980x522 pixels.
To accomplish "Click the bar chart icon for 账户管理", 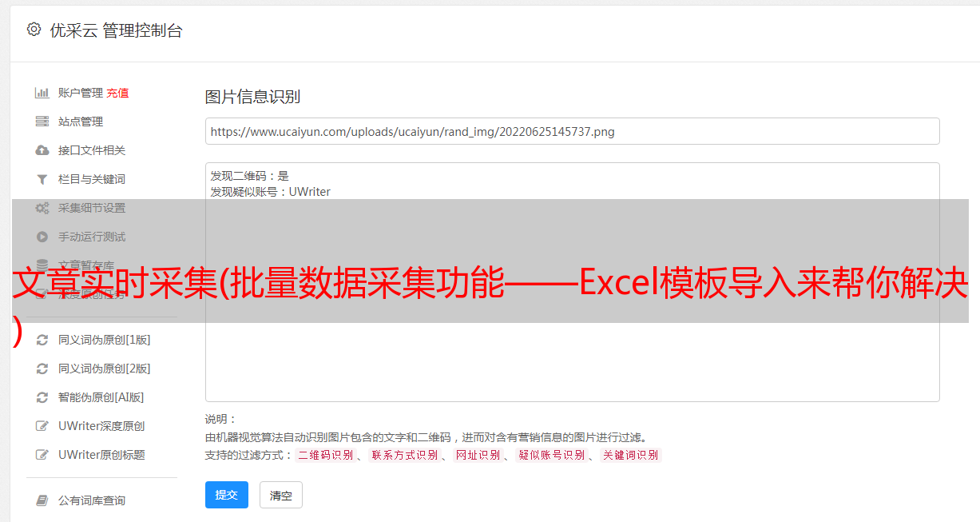I will tap(42, 93).
